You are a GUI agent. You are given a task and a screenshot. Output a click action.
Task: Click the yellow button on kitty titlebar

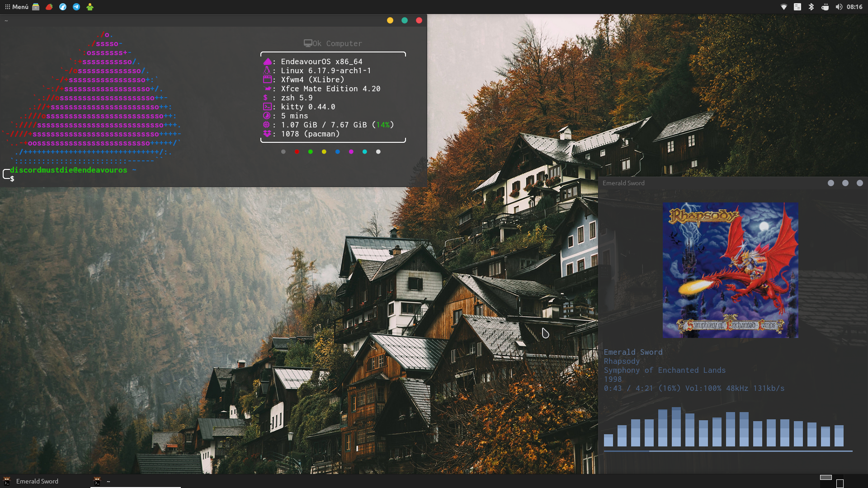click(x=390, y=20)
